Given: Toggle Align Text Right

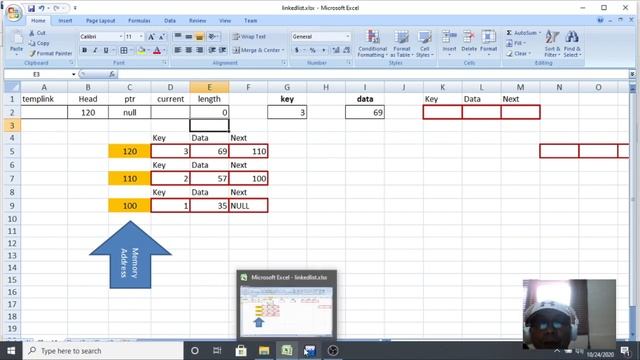Looking at the screenshot, I should tap(199, 50).
